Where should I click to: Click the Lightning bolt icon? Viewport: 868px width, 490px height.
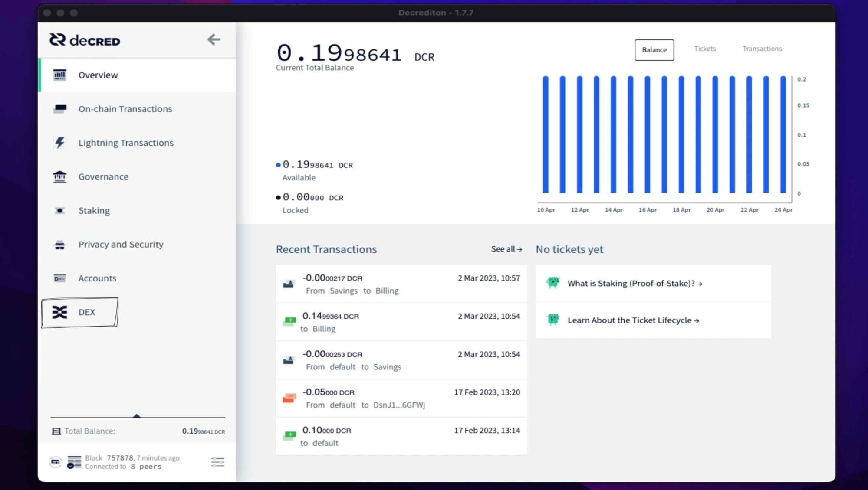(59, 142)
